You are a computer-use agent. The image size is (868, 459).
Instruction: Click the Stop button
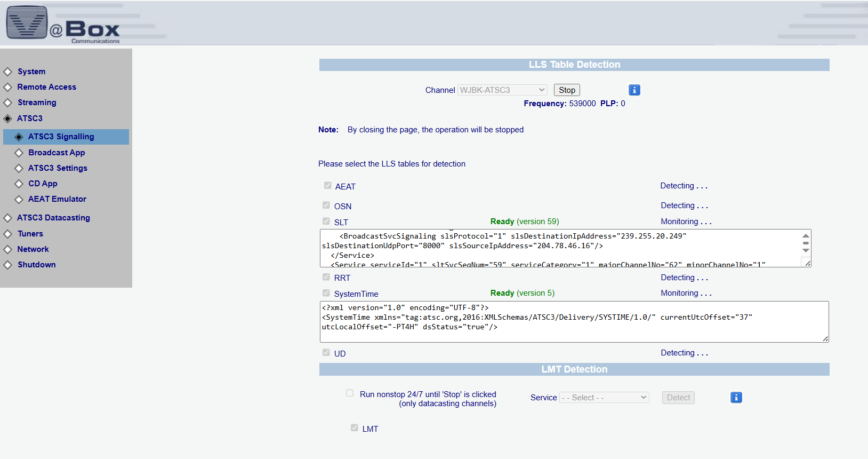click(567, 90)
